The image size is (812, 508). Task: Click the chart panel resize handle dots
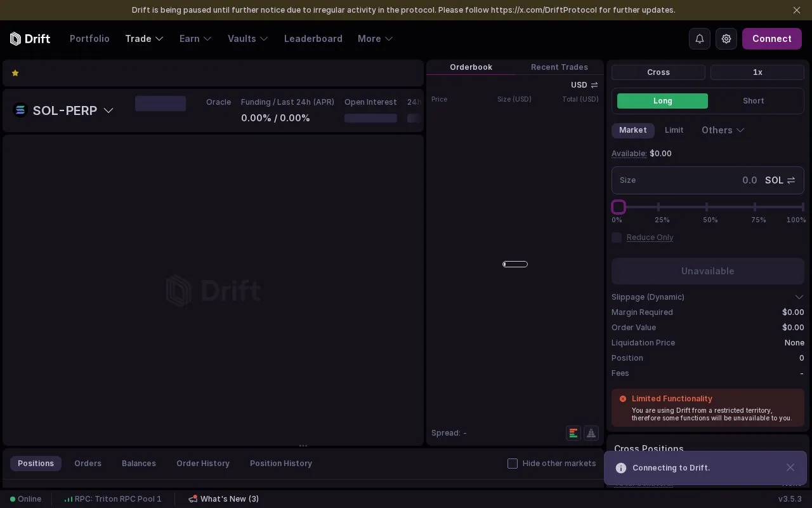(303, 446)
